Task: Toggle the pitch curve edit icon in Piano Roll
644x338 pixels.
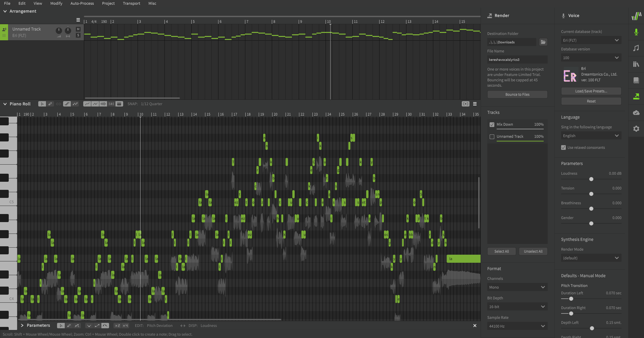Action: 75,104
